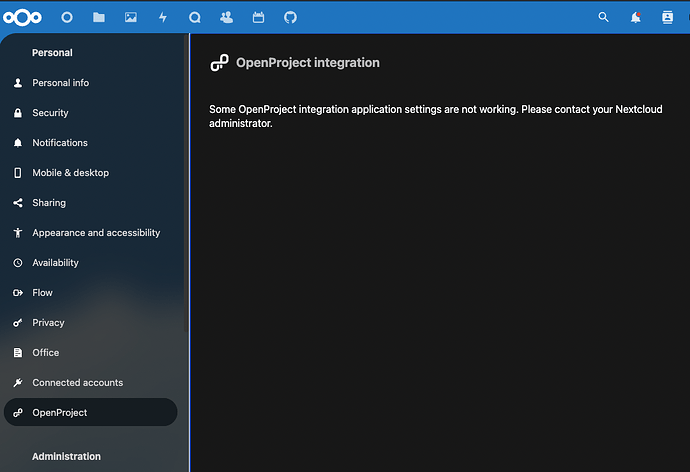Image resolution: width=690 pixels, height=472 pixels.
Task: Click the share icon beside Sharing
Action: (x=18, y=203)
